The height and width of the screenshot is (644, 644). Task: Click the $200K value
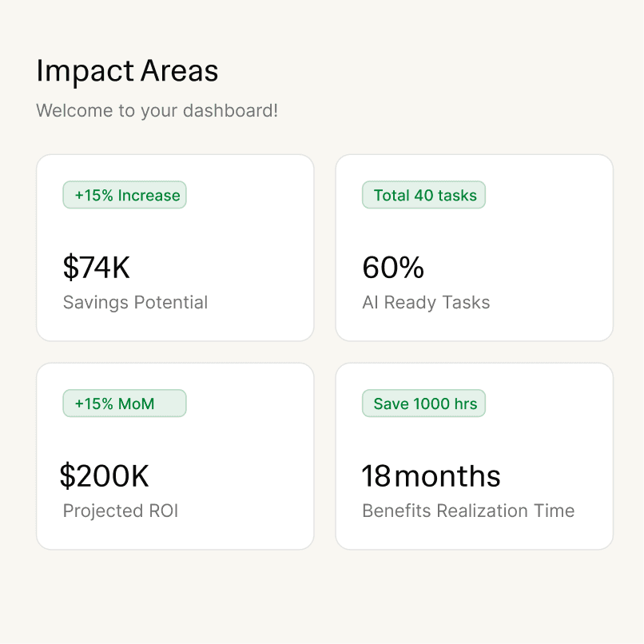(104, 476)
